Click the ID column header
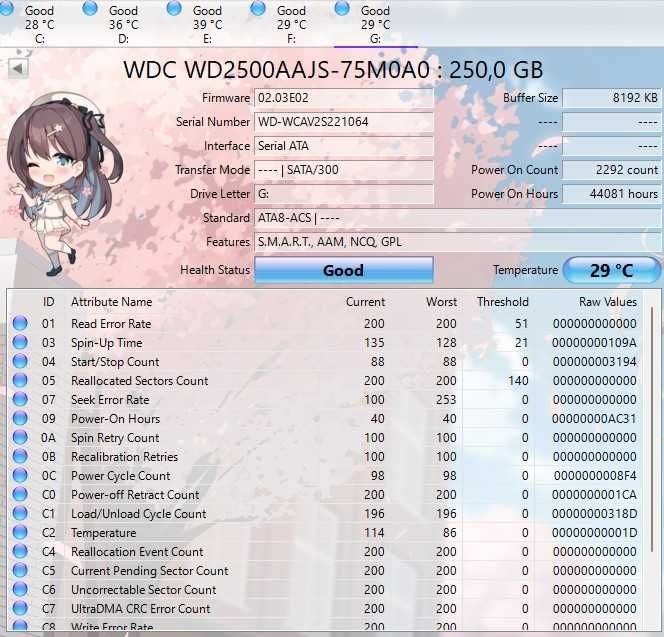 [49, 302]
